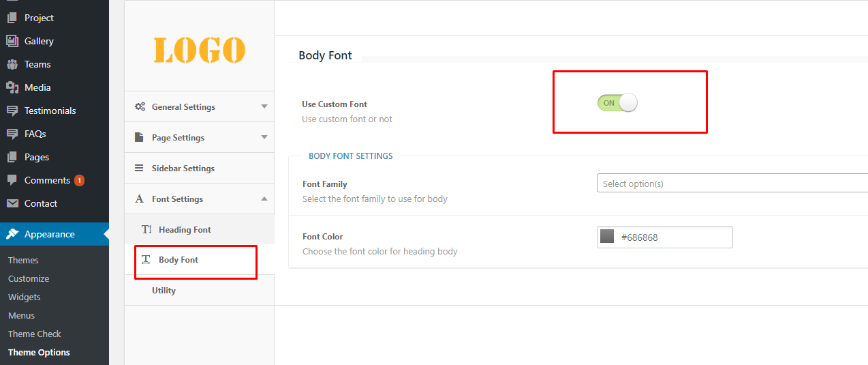Open Theme Options under Appearance
Screen dimensions: 868x365
click(39, 353)
